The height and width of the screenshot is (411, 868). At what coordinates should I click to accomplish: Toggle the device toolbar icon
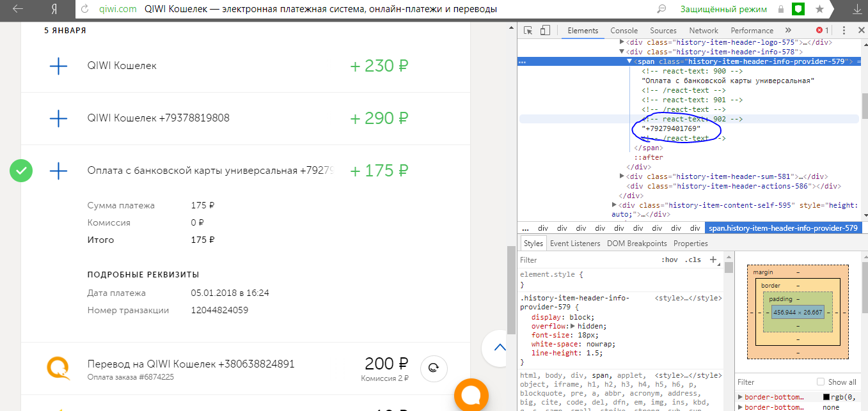(x=545, y=31)
